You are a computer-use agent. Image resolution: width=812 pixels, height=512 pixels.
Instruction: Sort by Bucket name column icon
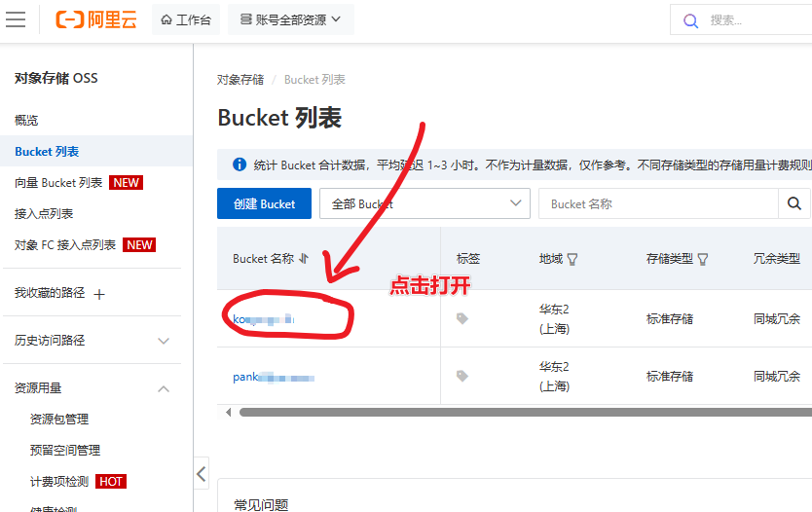click(304, 259)
